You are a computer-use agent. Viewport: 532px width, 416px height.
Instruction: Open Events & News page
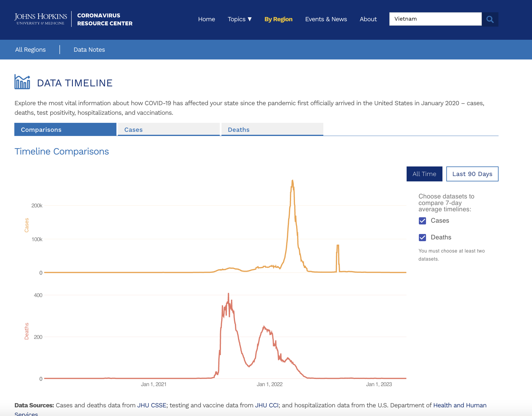pos(326,19)
